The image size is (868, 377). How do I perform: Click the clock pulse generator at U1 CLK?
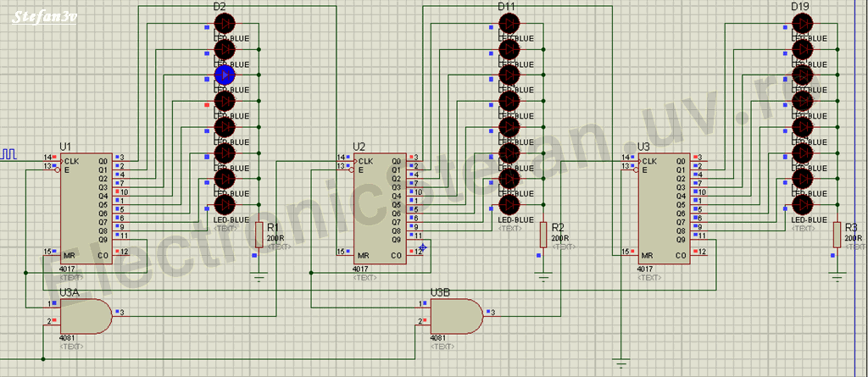tap(10, 156)
